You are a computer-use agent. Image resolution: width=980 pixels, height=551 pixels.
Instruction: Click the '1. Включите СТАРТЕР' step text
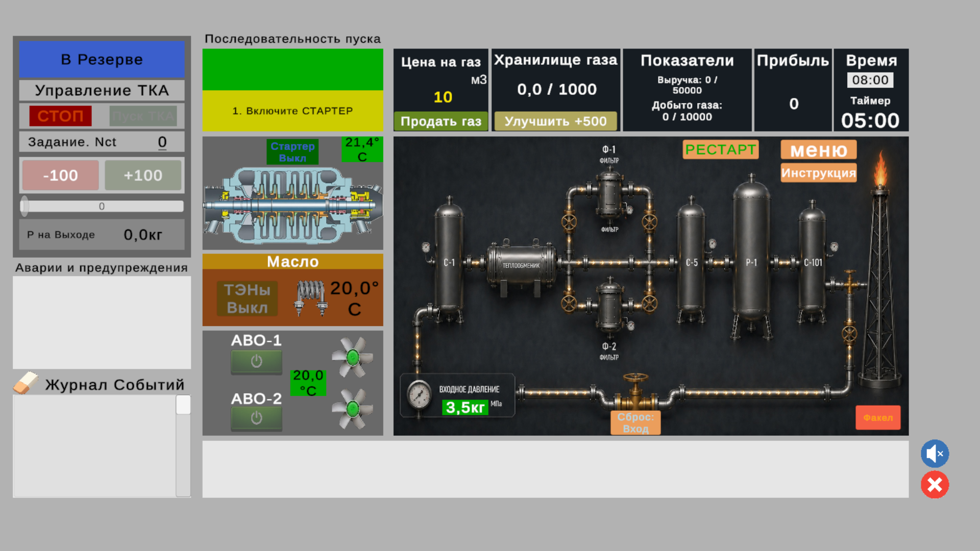tap(292, 111)
